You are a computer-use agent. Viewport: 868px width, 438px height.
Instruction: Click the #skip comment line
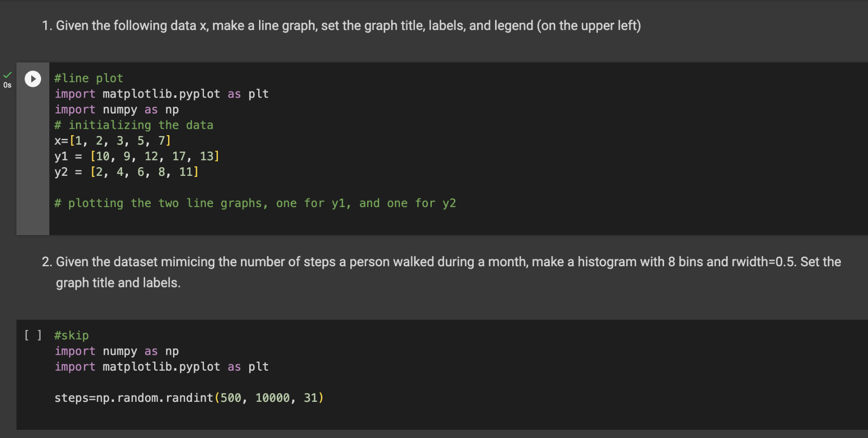pos(71,335)
